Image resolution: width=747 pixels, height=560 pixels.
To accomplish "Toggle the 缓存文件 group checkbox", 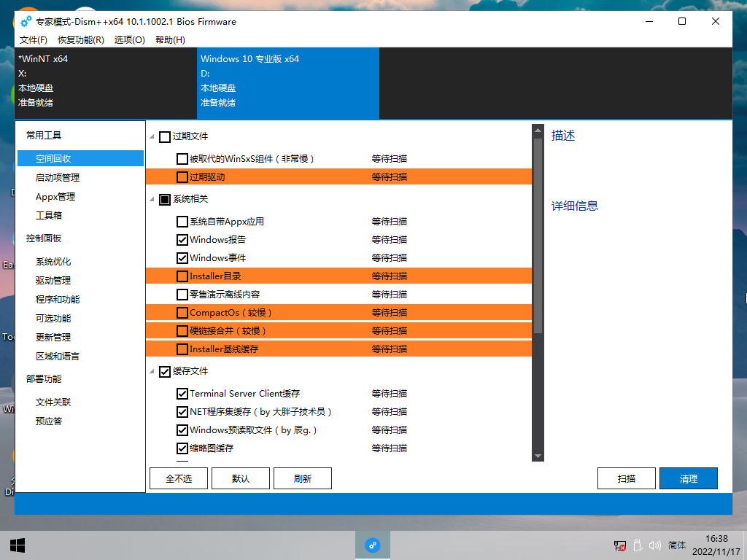I will click(165, 371).
